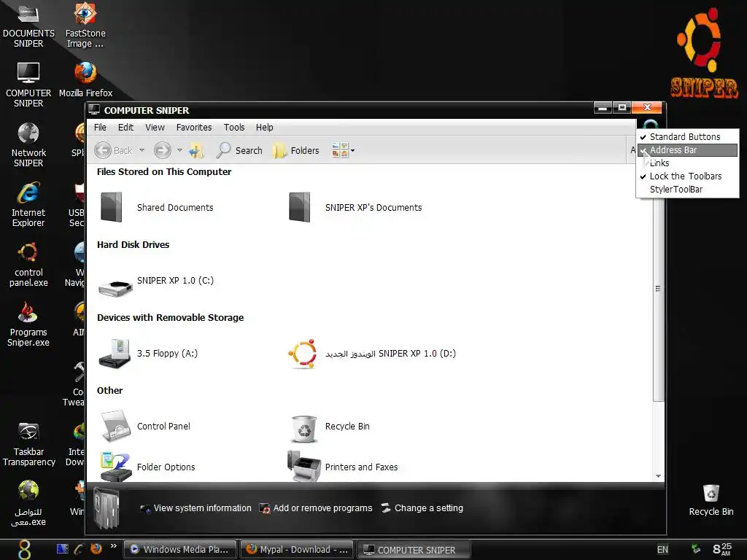Enable StylerToolBar in context menu

[687, 190]
